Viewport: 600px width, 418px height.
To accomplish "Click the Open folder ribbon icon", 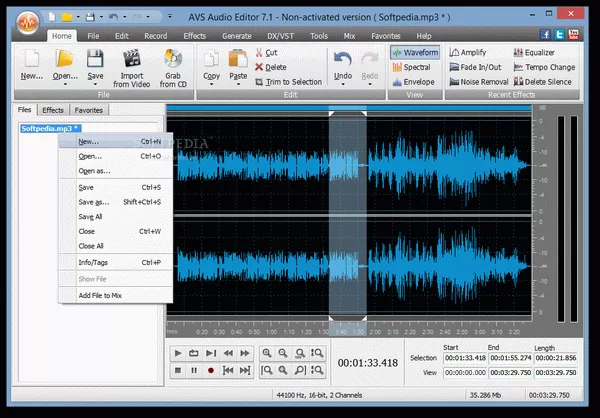I will click(65, 59).
